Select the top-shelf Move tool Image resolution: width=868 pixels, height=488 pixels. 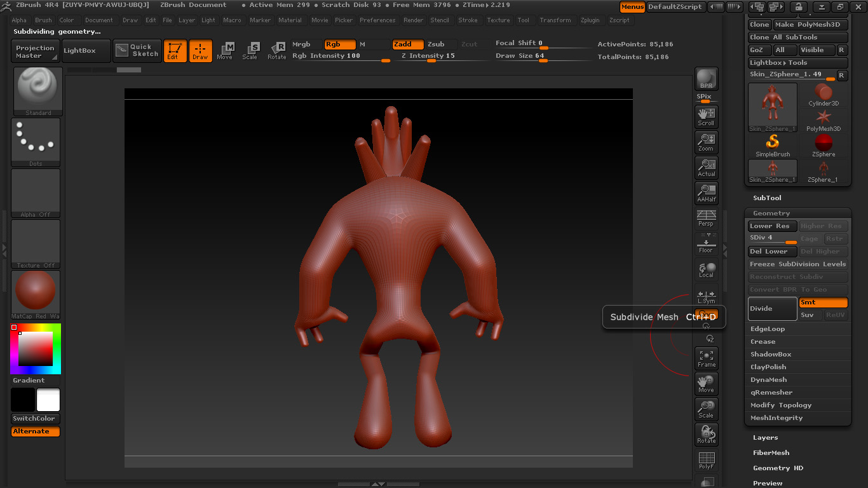point(225,51)
